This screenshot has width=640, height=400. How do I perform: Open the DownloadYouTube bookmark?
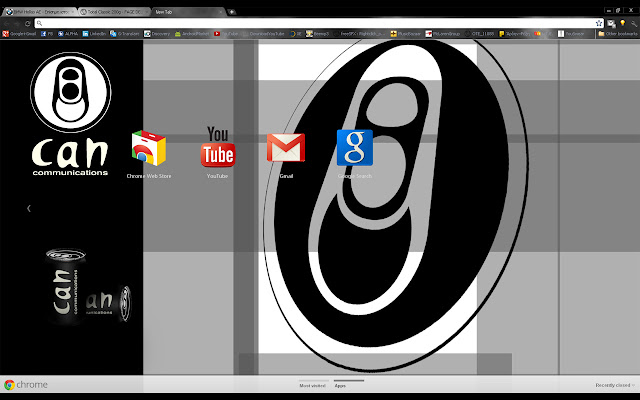[x=264, y=34]
